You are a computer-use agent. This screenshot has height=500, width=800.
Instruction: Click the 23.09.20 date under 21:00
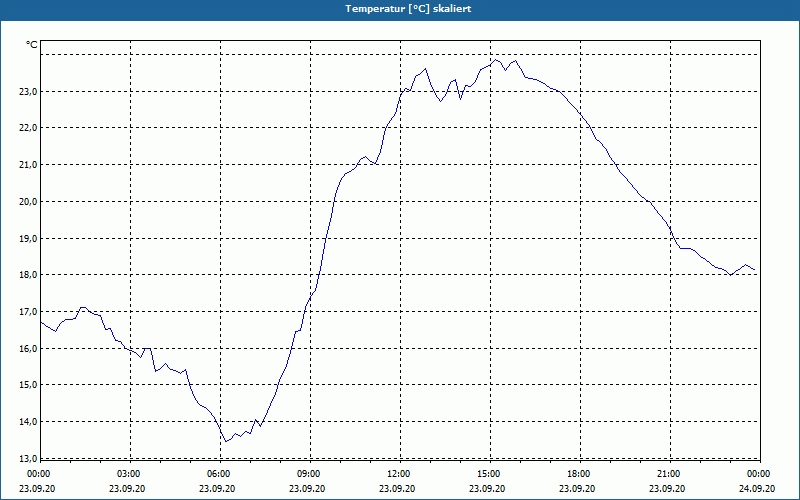click(667, 488)
